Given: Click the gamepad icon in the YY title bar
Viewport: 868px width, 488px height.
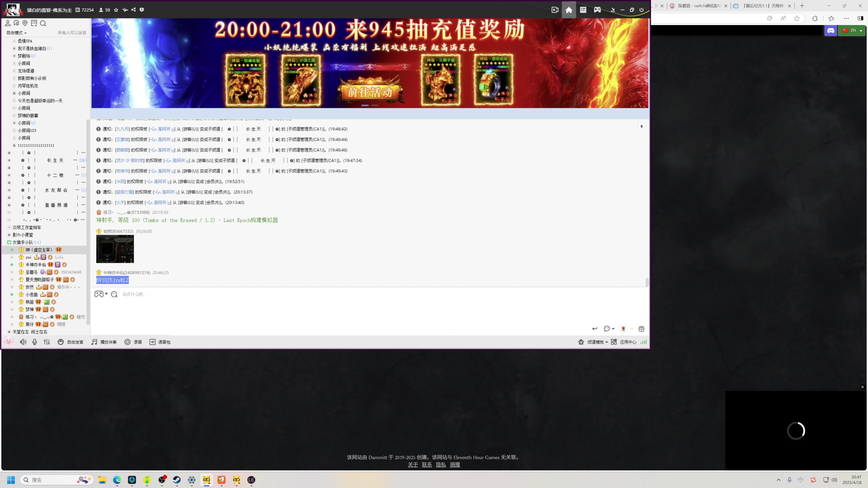Looking at the screenshot, I should [597, 10].
